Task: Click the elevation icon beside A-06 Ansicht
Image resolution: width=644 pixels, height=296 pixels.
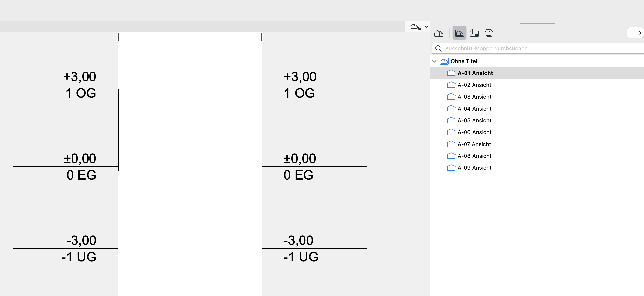Action: coord(451,132)
